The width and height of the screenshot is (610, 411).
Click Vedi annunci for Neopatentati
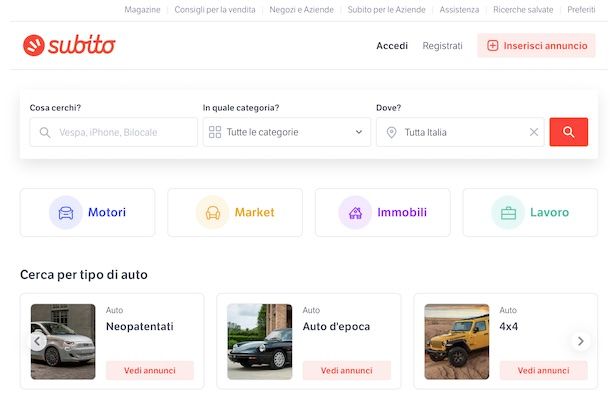[150, 371]
